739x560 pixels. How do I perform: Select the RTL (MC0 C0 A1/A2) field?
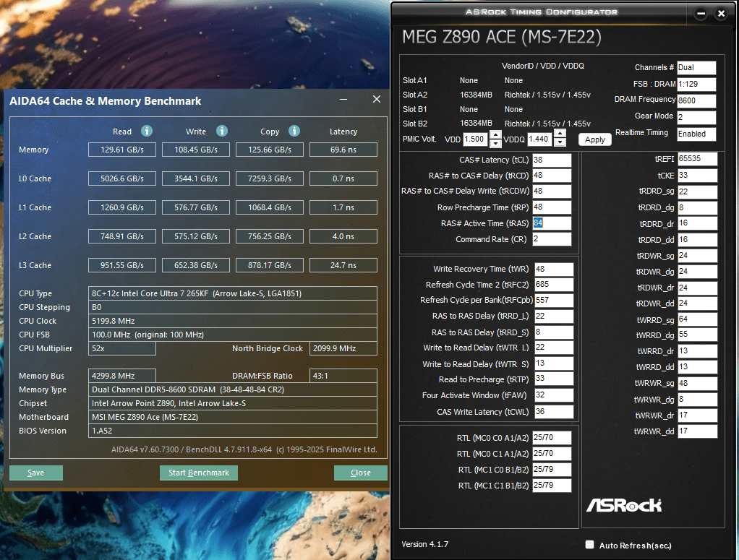(552, 438)
